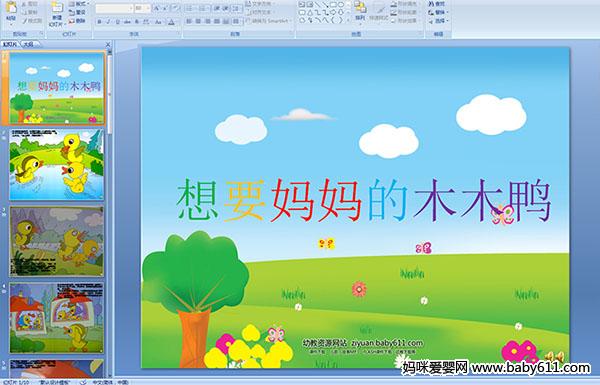
Task: Click the Delete slide icon
Action: pyautogui.click(x=77, y=21)
